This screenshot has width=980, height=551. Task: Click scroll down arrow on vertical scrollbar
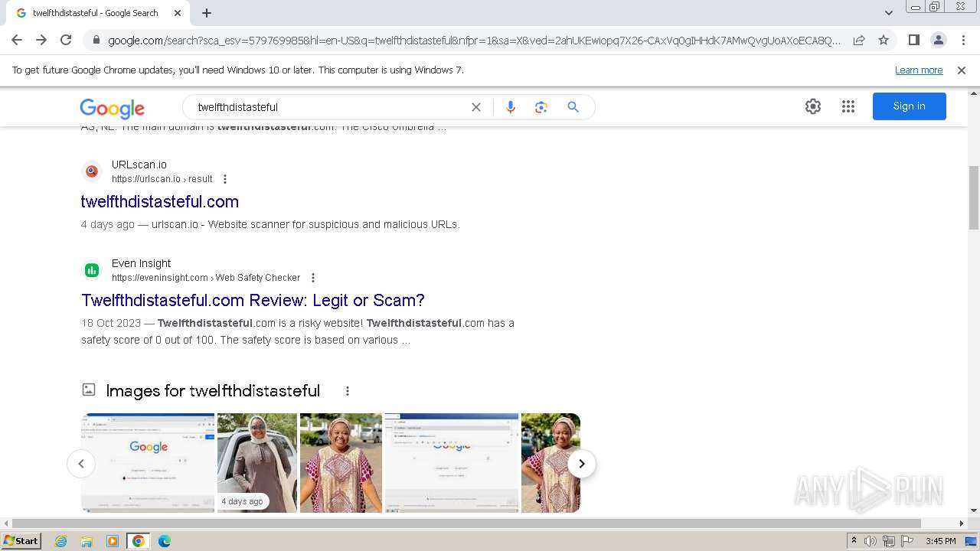(x=974, y=510)
